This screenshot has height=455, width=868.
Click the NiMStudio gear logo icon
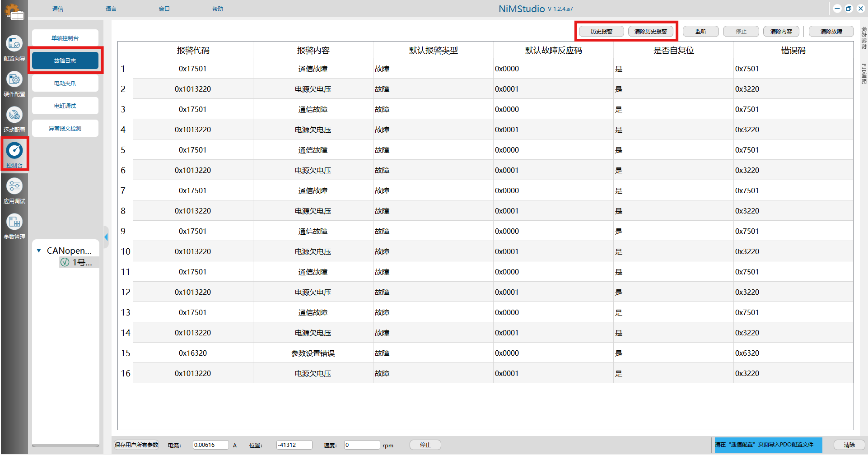pyautogui.click(x=14, y=11)
